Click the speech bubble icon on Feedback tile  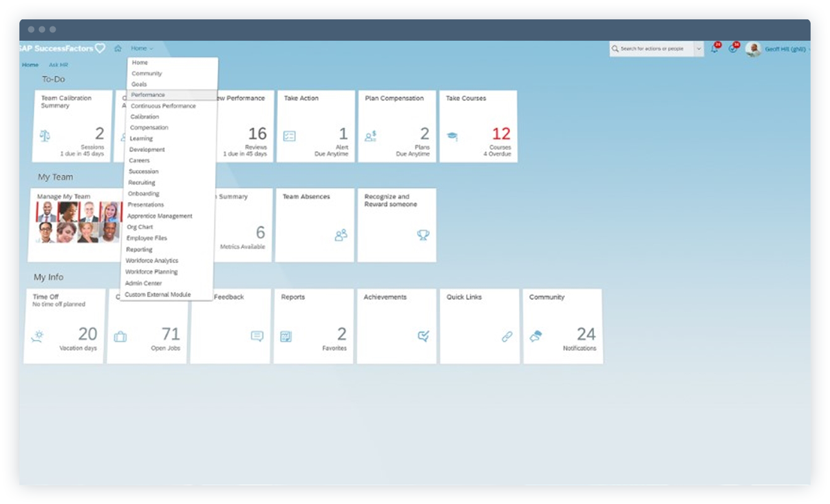[x=257, y=336]
